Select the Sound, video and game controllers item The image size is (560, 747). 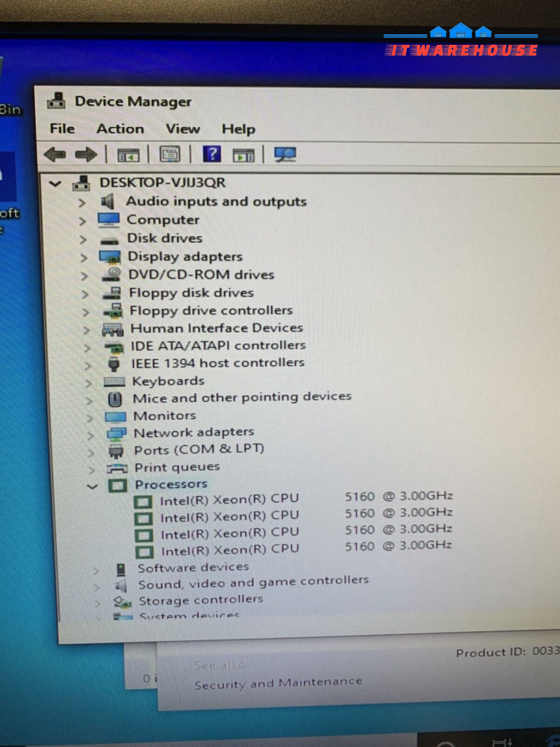tap(252, 582)
